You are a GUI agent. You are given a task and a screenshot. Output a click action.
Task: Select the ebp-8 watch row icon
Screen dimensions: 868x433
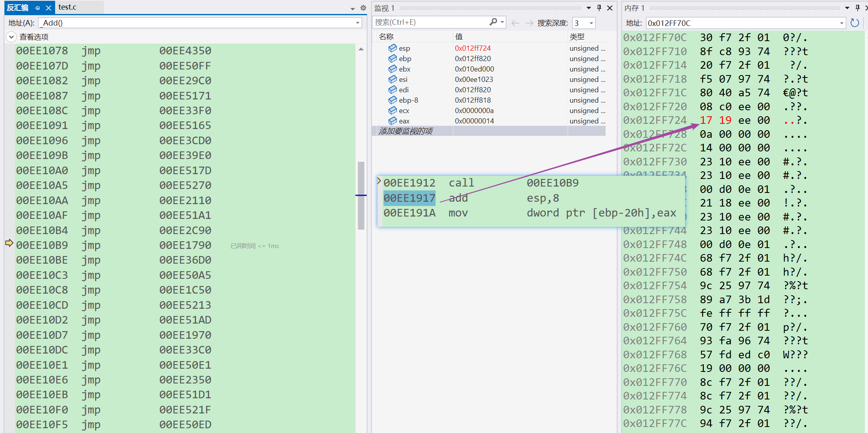(x=393, y=100)
